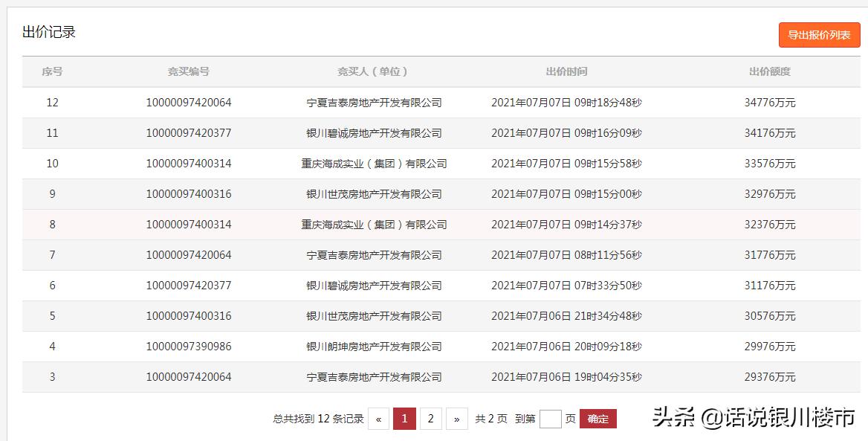The height and width of the screenshot is (441, 868).
Task: Click bidder number 10000097390986 in row 4
Action: pos(189,347)
